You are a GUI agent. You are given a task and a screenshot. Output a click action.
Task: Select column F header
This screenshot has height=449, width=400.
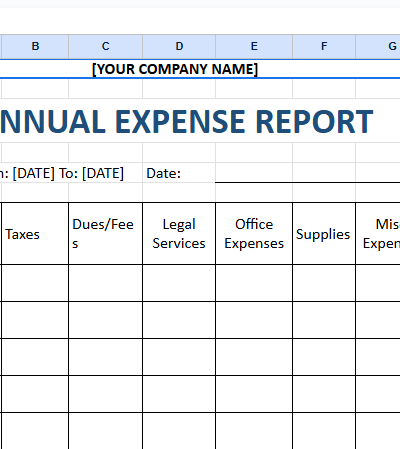[324, 46]
